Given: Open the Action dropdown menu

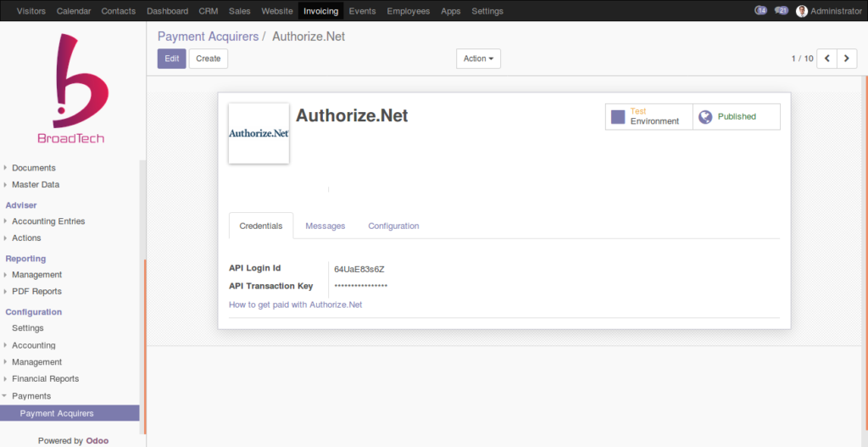Looking at the screenshot, I should (478, 59).
